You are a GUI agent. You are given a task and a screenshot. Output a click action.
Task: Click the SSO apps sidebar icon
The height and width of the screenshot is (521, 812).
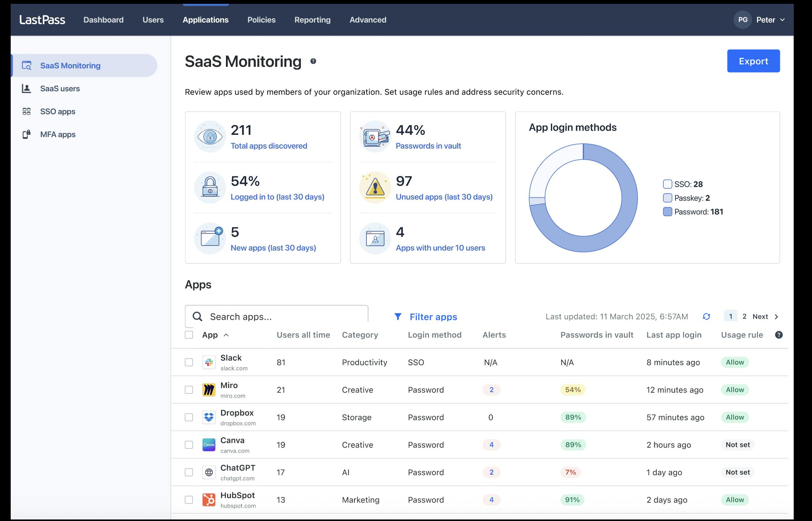coord(27,111)
